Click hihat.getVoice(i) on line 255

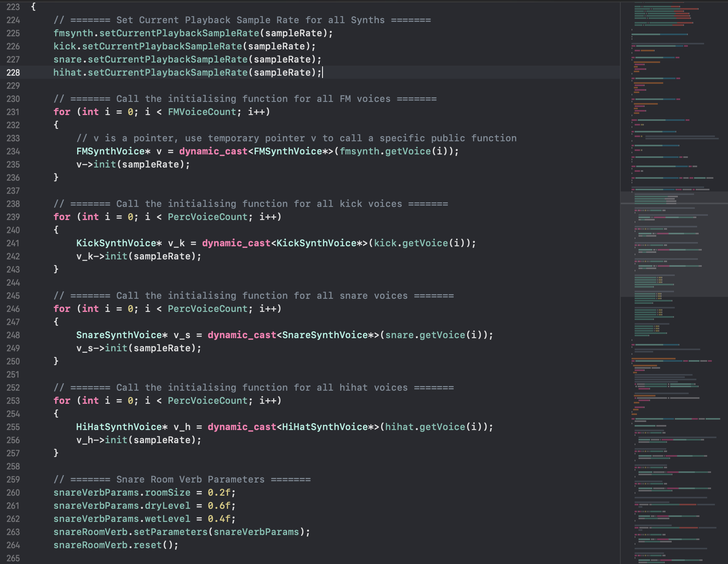tap(434, 427)
